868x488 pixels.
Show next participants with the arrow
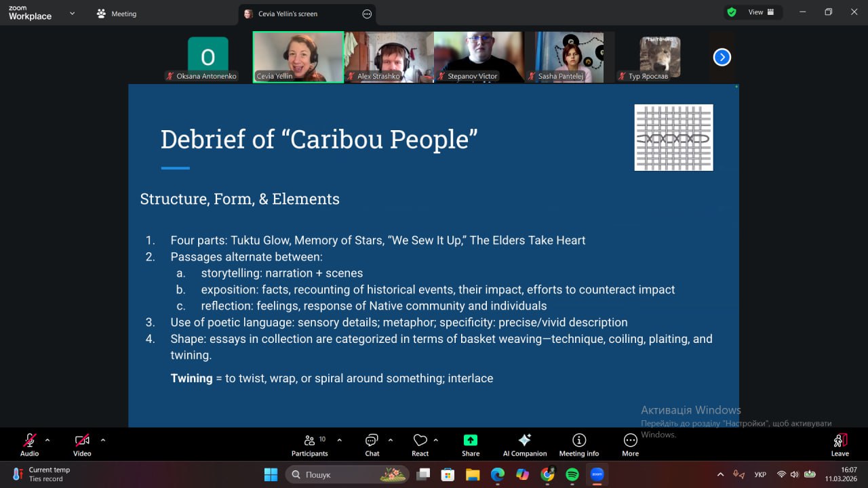click(x=722, y=58)
